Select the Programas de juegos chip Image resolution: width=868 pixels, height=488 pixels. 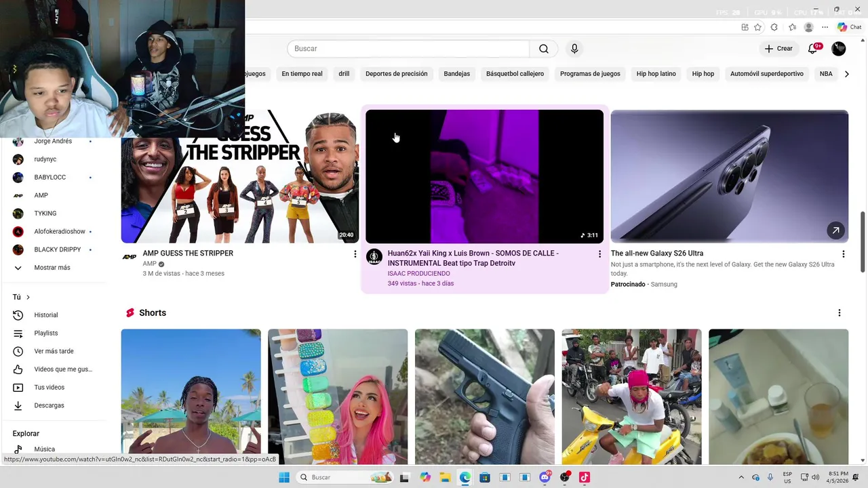pyautogui.click(x=590, y=74)
